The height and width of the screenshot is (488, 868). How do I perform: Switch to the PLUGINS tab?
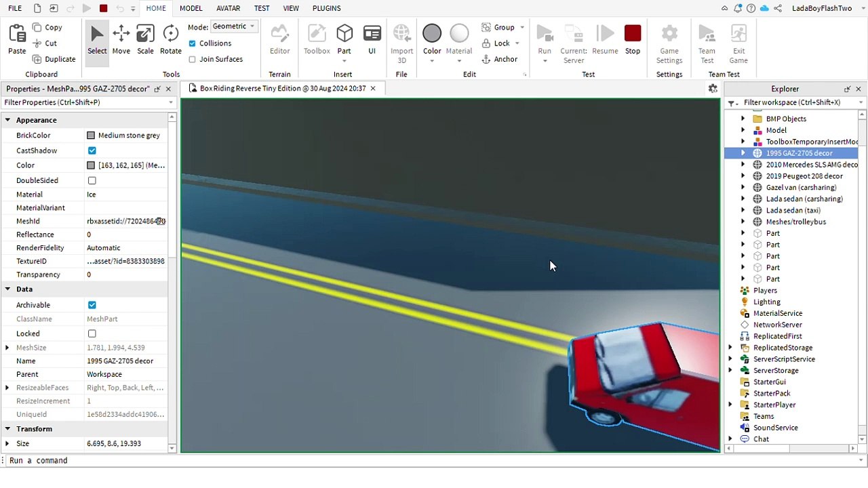click(327, 8)
